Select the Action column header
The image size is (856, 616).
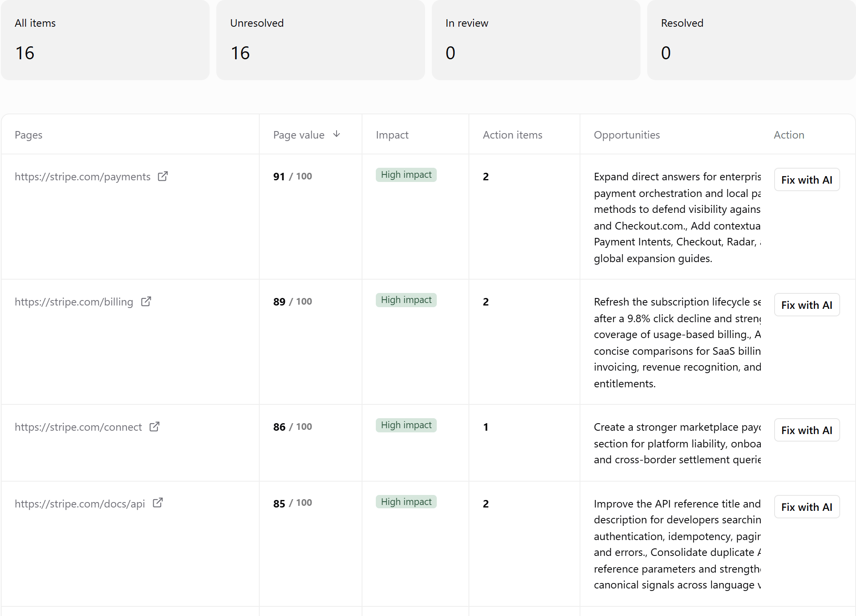click(x=789, y=135)
